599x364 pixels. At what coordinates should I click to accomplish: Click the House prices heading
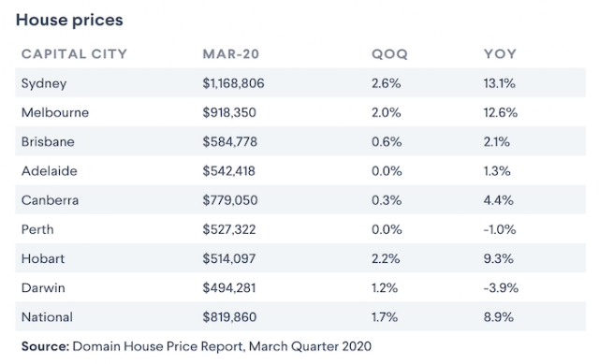point(69,20)
